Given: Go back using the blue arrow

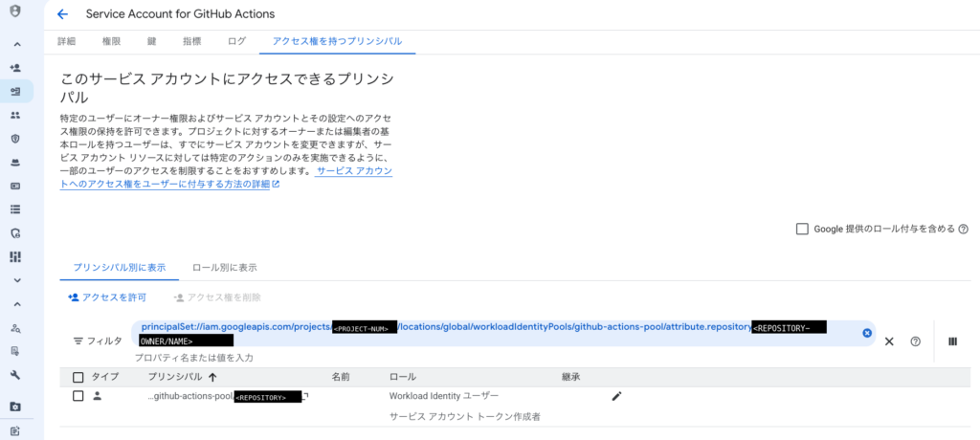Looking at the screenshot, I should coord(62,13).
